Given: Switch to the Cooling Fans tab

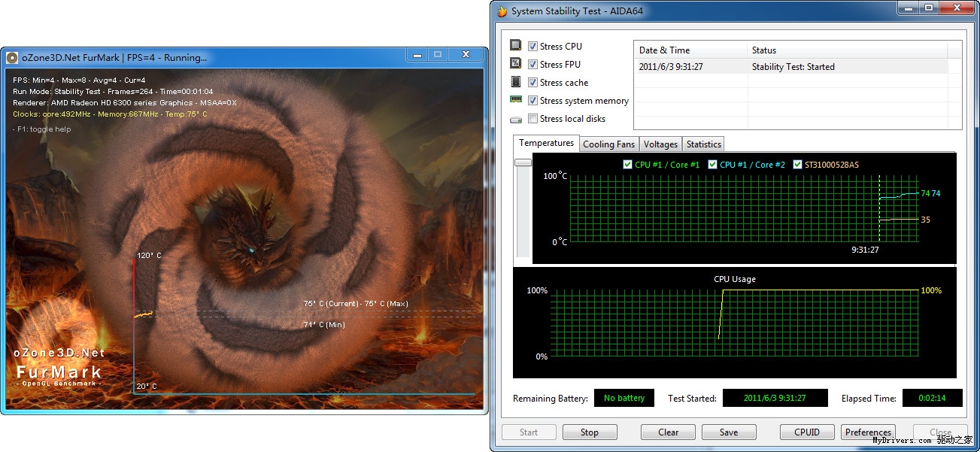Looking at the screenshot, I should tap(608, 144).
